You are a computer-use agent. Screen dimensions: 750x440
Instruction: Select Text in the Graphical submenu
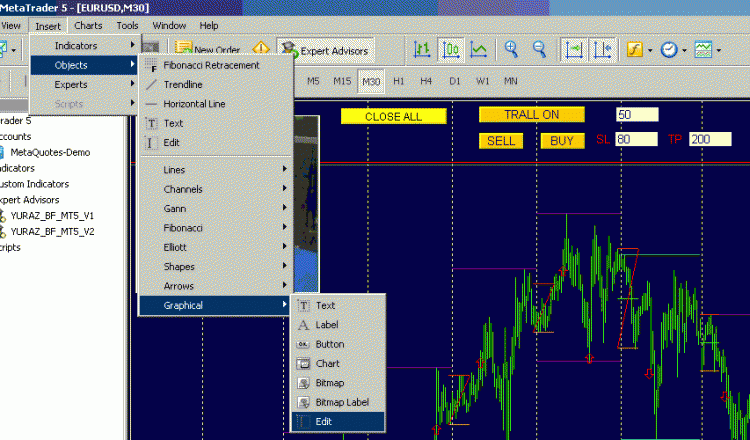pos(338,306)
